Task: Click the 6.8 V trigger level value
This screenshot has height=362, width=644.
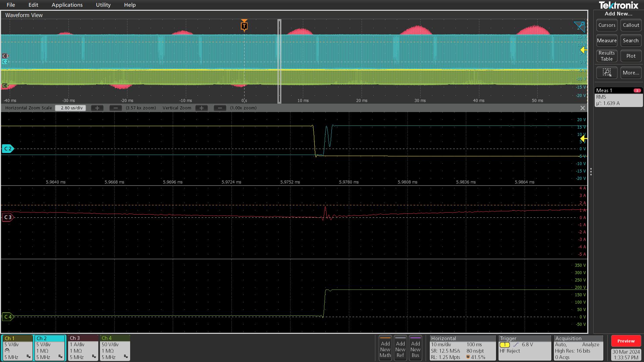Action: (x=527, y=345)
